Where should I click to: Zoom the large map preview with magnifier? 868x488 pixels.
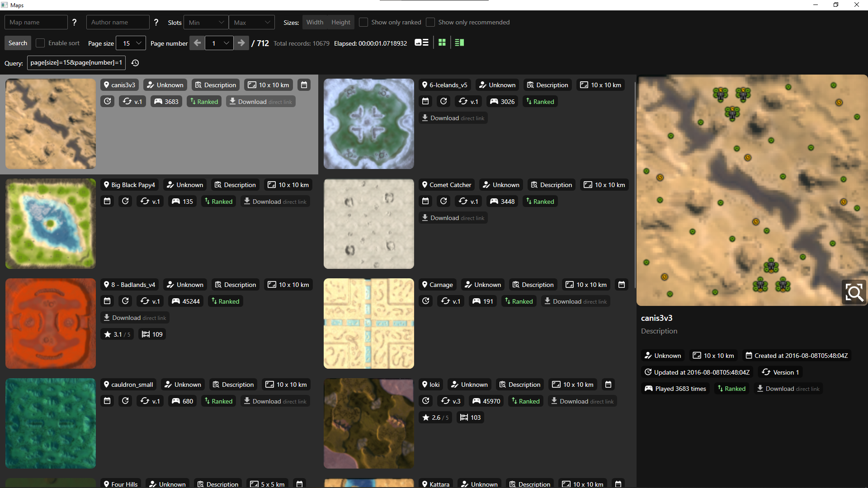pos(854,292)
